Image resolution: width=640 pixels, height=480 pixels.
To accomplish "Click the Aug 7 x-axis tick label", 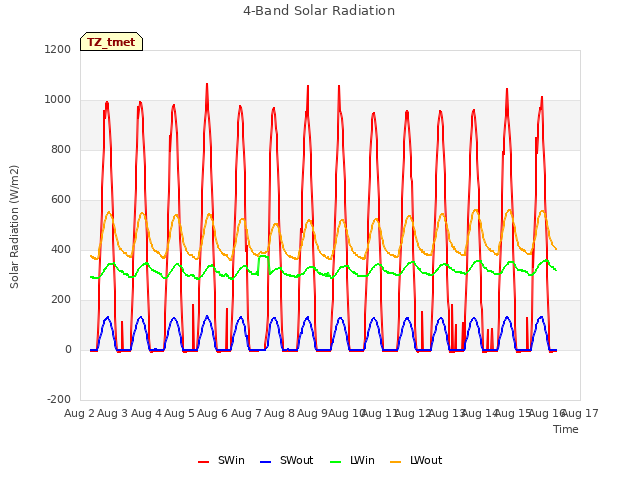I will (x=246, y=413).
